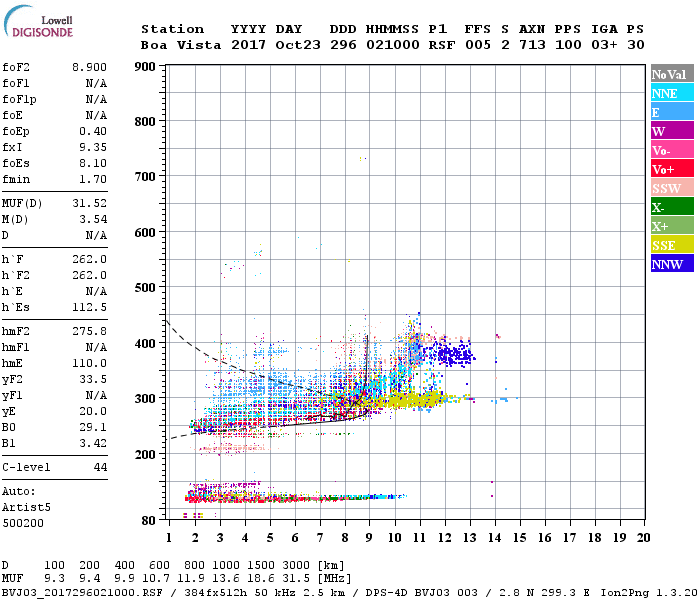Select the Vo- pink legend swatch
This screenshot has height=600, width=700.
pos(672,150)
